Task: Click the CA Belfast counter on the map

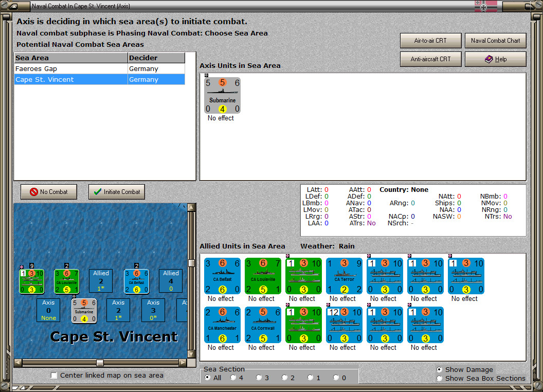Action: tap(137, 281)
